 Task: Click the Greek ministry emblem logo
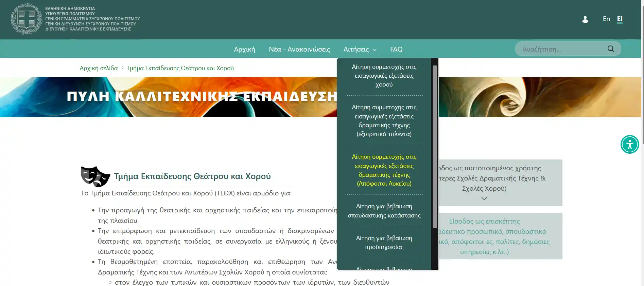point(27,19)
